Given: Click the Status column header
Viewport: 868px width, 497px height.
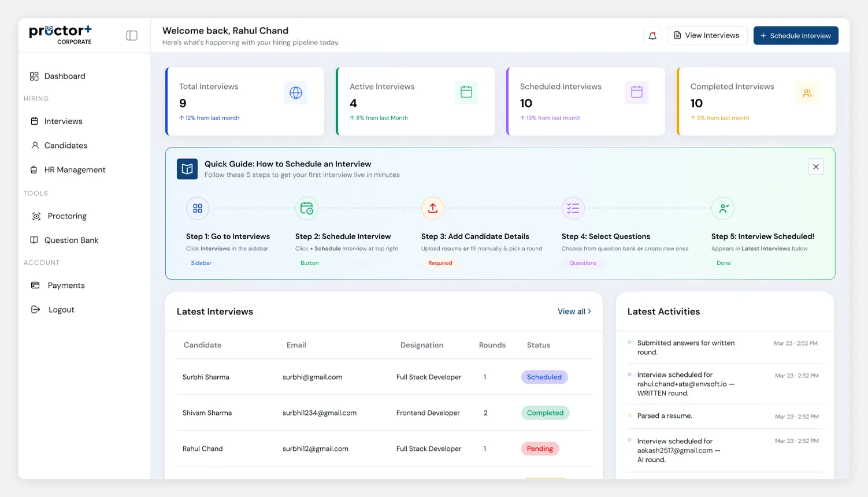Looking at the screenshot, I should click(539, 345).
